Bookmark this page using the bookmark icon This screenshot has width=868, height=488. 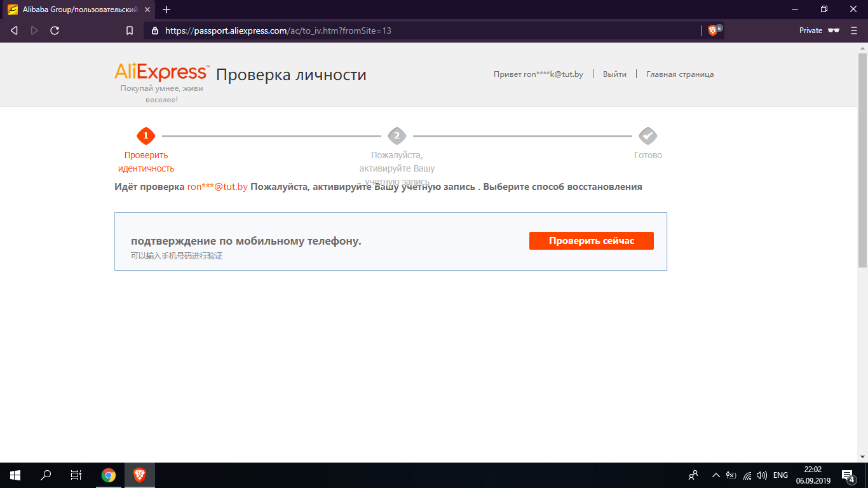130,30
